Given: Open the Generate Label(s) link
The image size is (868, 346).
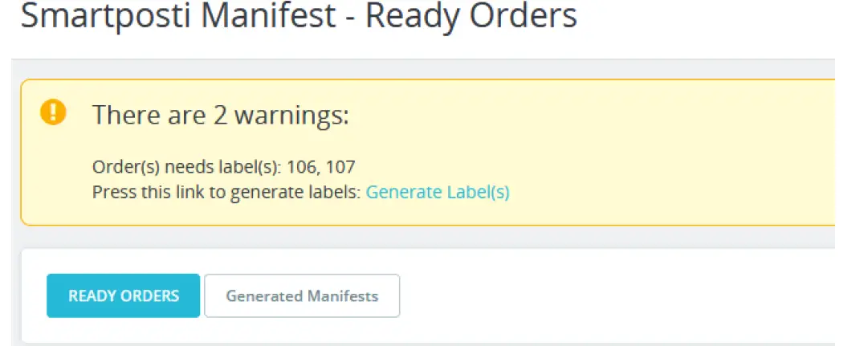Looking at the screenshot, I should point(438,192).
